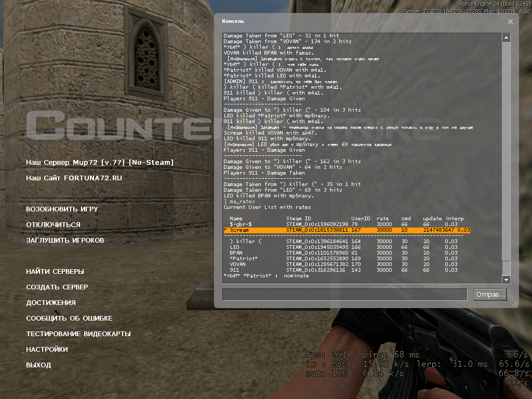The height and width of the screenshot is (399, 532).
Task: Focus the console command input field
Action: (x=345, y=294)
